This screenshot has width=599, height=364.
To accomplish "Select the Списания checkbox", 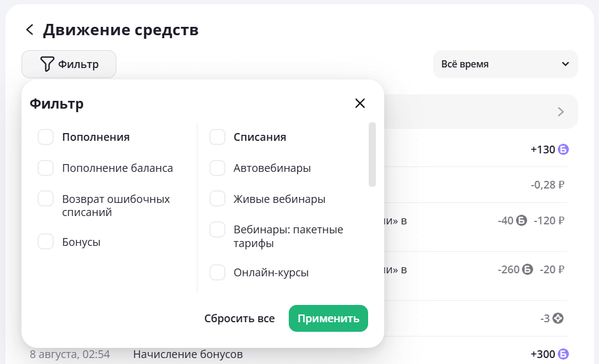I will (218, 137).
